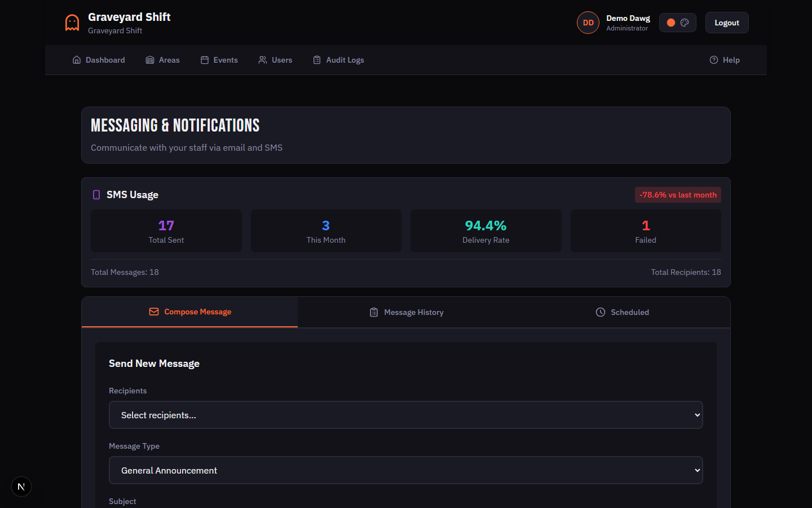Open the theme palette icon
The height and width of the screenshot is (508, 812).
[685, 23]
